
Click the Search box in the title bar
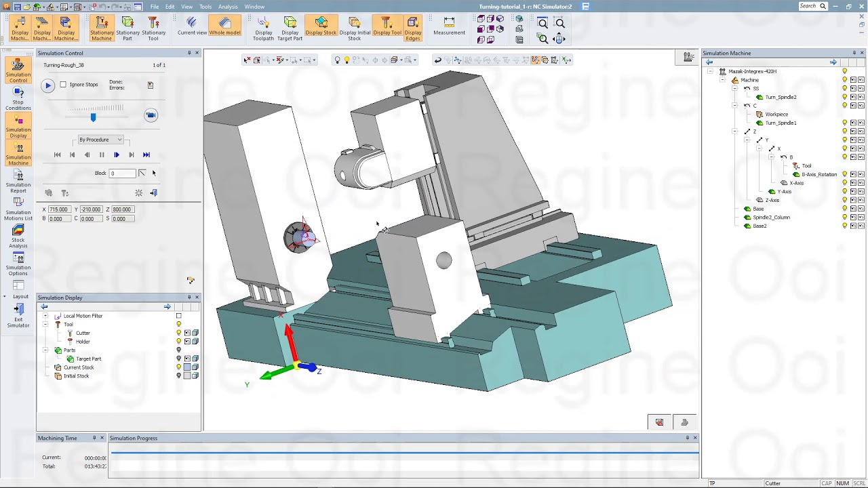[812, 6]
